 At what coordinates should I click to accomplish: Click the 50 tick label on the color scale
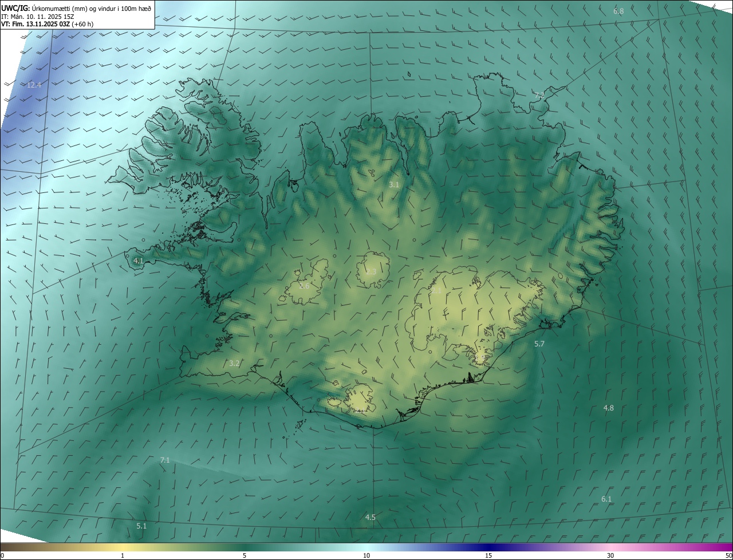pyautogui.click(x=728, y=555)
